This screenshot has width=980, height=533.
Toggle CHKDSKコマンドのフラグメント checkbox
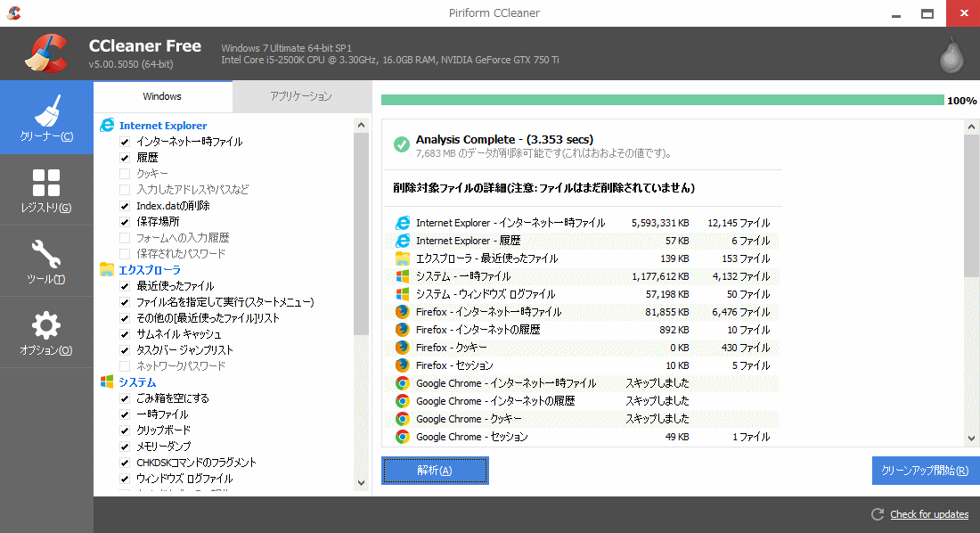coord(125,463)
